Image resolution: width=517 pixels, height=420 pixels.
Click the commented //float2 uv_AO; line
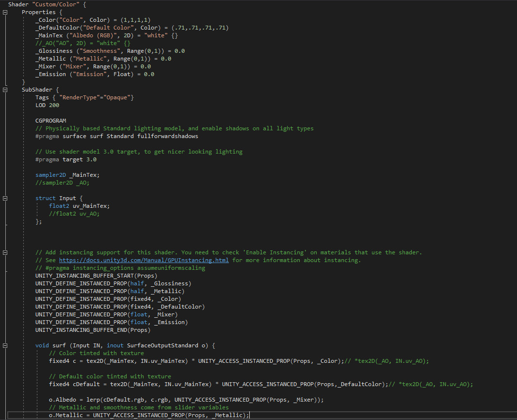(x=74, y=214)
